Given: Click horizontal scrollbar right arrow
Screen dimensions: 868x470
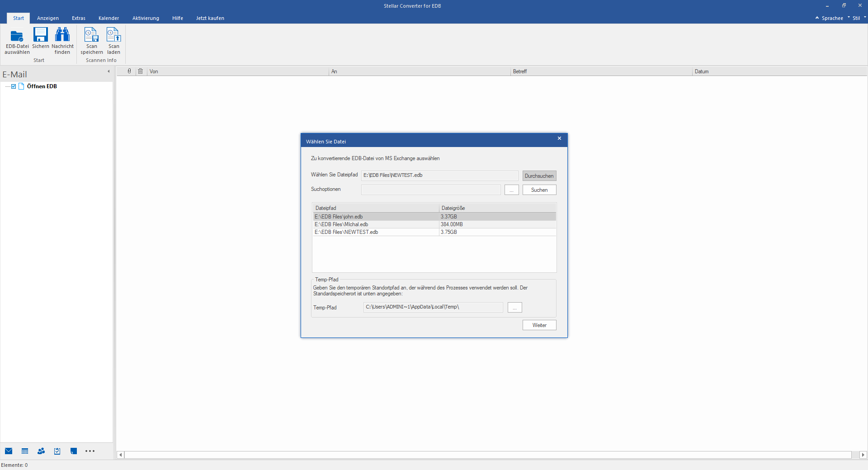Looking at the screenshot, I should (863, 455).
